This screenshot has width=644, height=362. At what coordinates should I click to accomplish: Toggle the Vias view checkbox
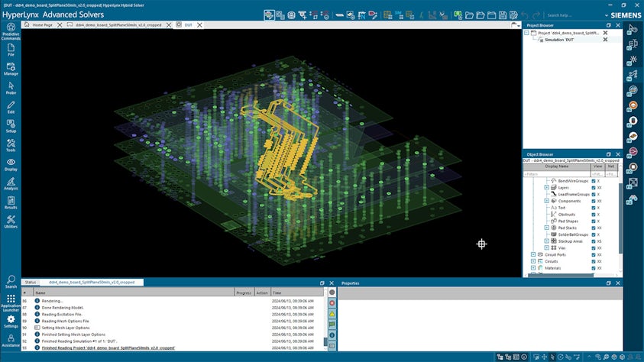point(594,248)
